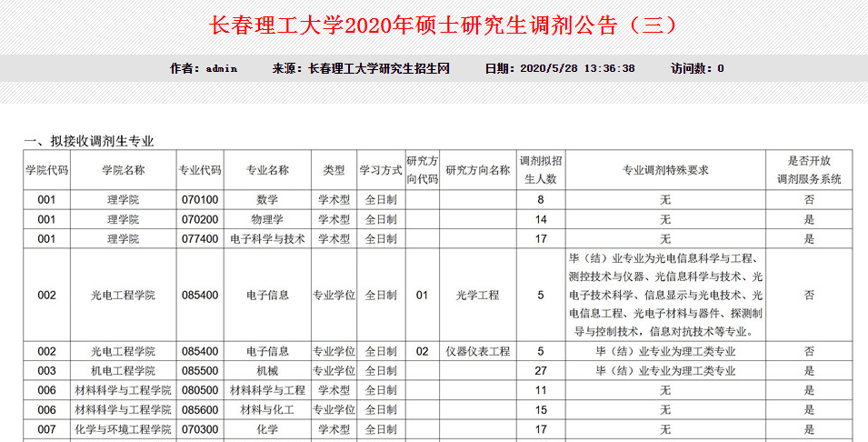Click the 专业调剂特殊要求 column header
Viewport: 868px width, 442px height.
pyautogui.click(x=665, y=170)
